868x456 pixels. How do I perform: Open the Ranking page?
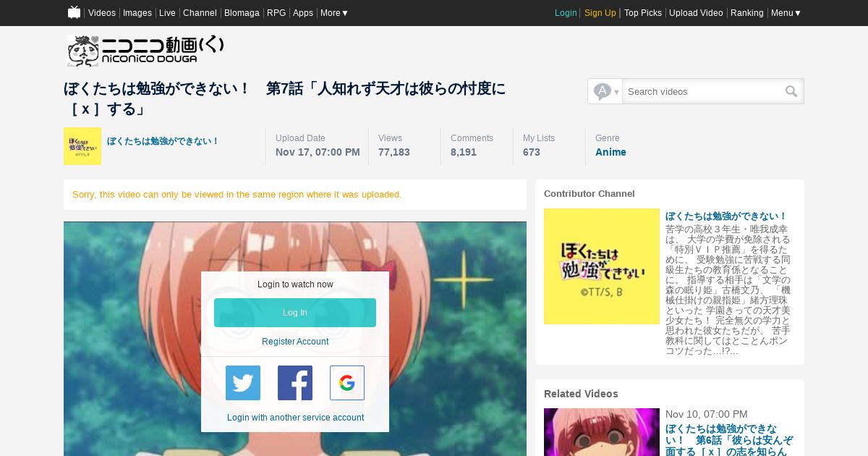point(747,13)
